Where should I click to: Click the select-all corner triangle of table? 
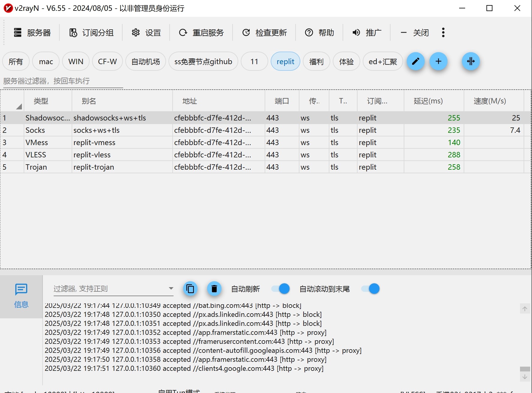click(x=19, y=106)
